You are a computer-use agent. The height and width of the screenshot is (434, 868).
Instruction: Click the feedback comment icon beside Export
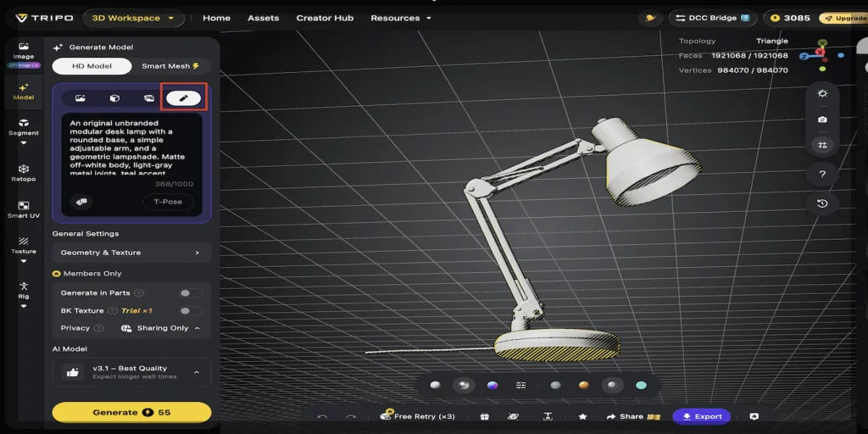(754, 416)
